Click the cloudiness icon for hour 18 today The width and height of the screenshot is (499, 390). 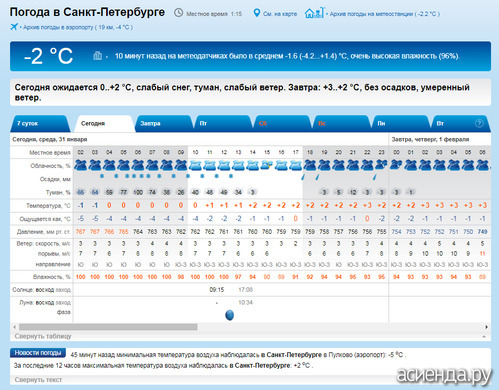310,165
